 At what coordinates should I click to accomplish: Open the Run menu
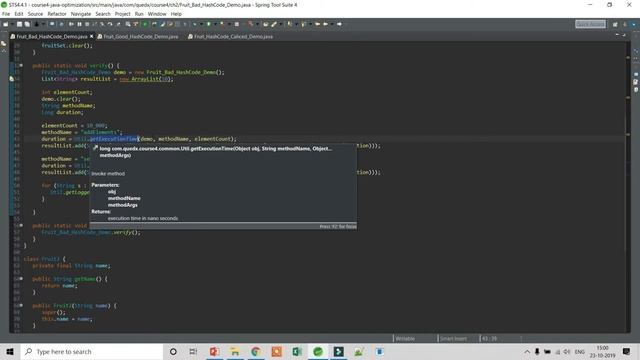click(139, 14)
